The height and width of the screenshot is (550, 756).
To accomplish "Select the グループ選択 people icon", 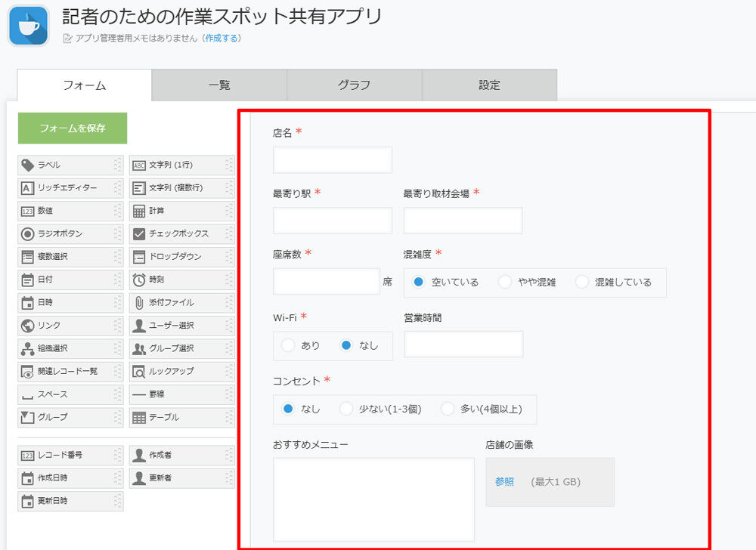I will (x=139, y=349).
